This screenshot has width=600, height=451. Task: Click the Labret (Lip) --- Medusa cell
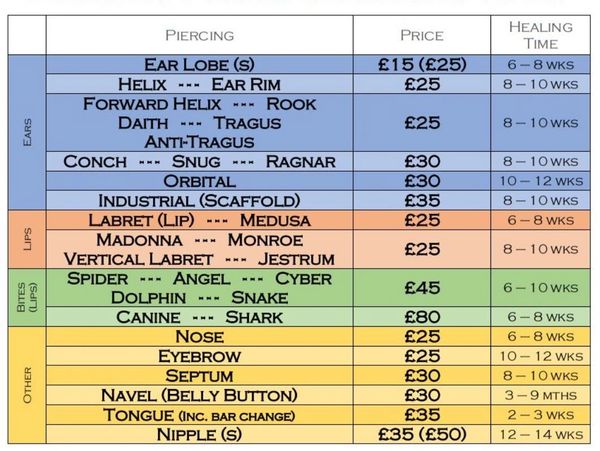pyautogui.click(x=199, y=220)
